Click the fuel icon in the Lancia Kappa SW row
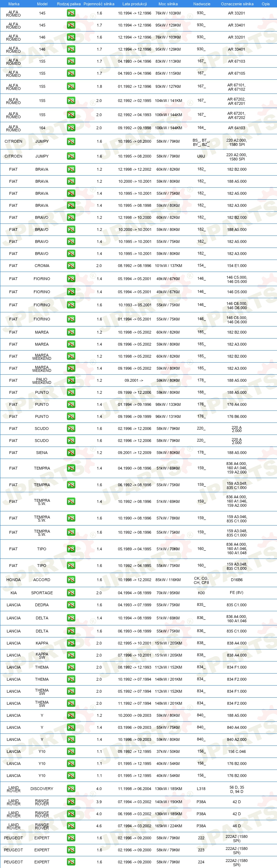 71,655
